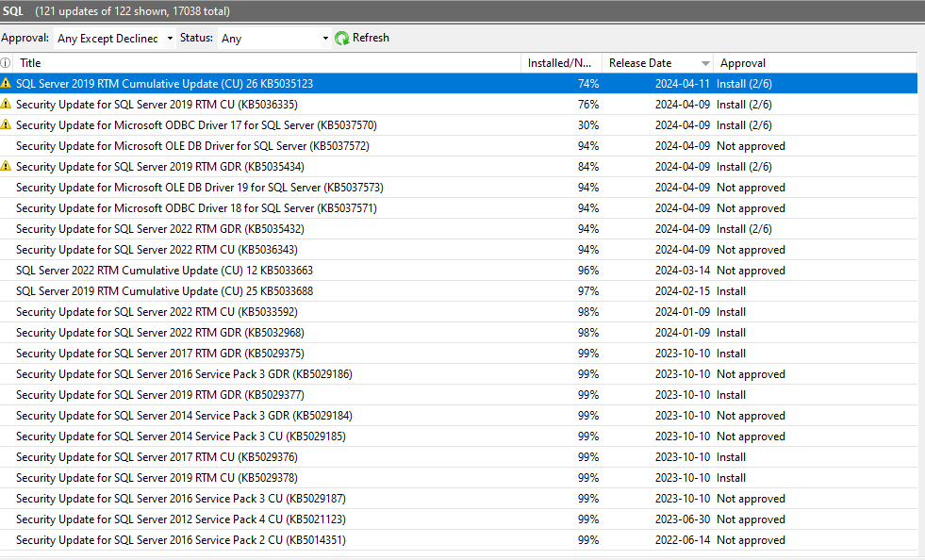Screen dimensions: 925x560
Task: Select OLE DB Driver update (KB5037572)
Action: 458,146
